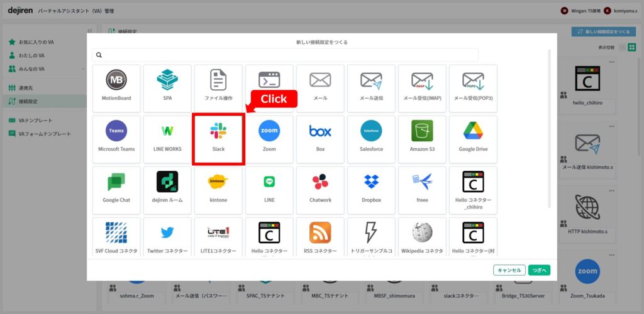Open VAテンプレート in sidebar
The height and width of the screenshot is (314, 644).
coord(35,121)
